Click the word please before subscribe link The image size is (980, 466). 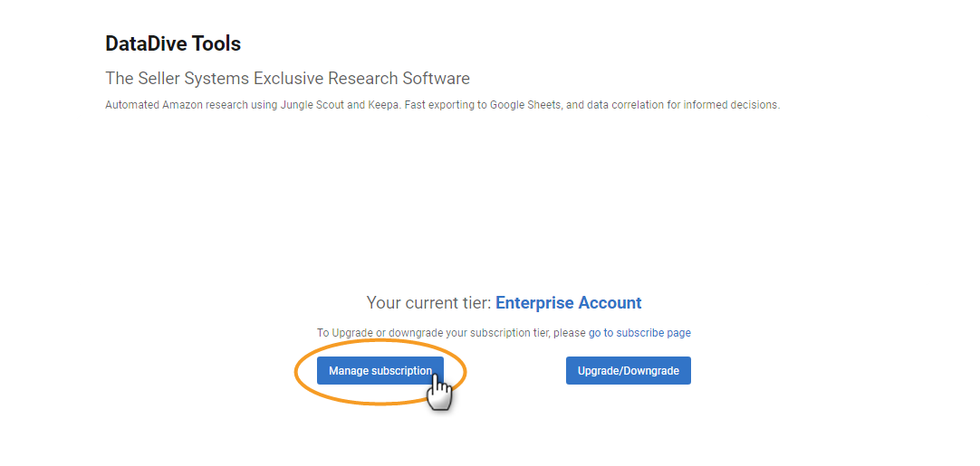572,334
